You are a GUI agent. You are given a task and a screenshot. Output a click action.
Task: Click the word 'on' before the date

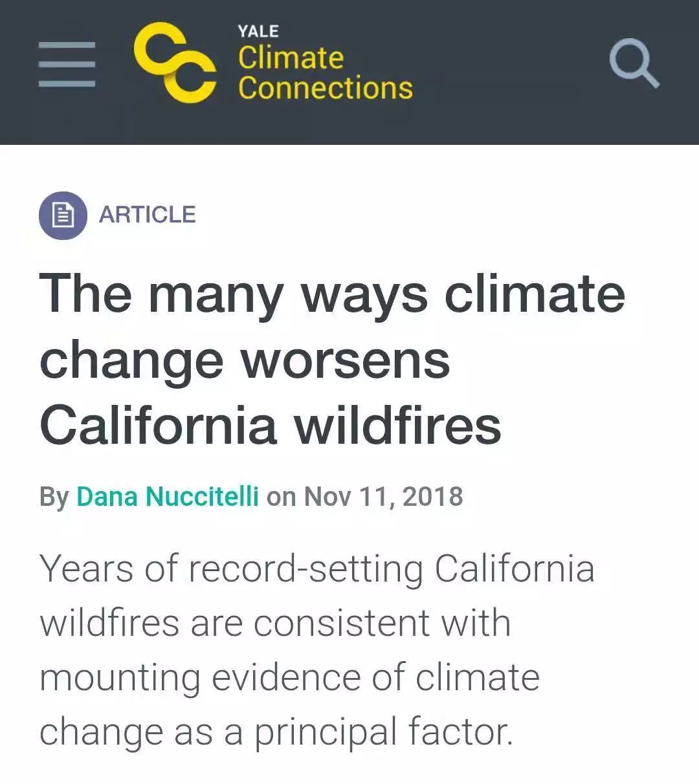282,497
